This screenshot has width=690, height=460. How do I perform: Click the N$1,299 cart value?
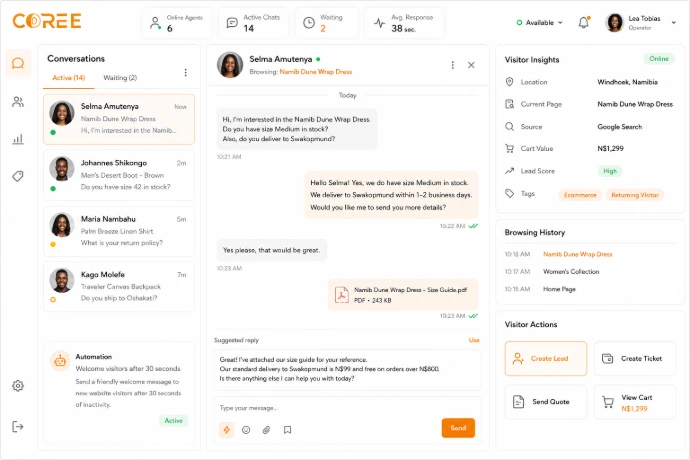(x=610, y=149)
